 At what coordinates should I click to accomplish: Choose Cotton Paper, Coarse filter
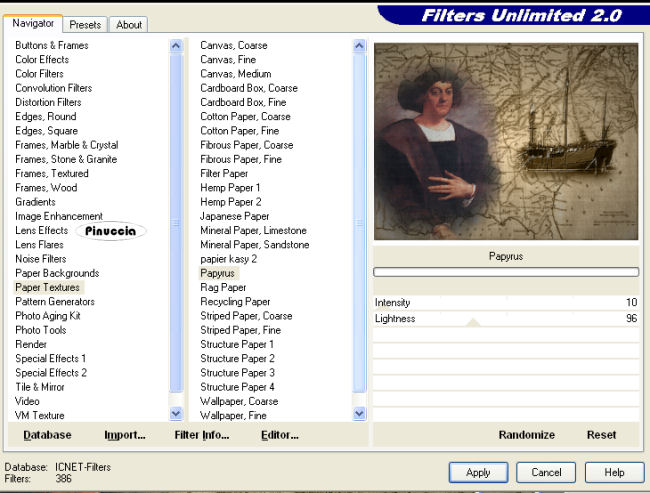coord(245,117)
